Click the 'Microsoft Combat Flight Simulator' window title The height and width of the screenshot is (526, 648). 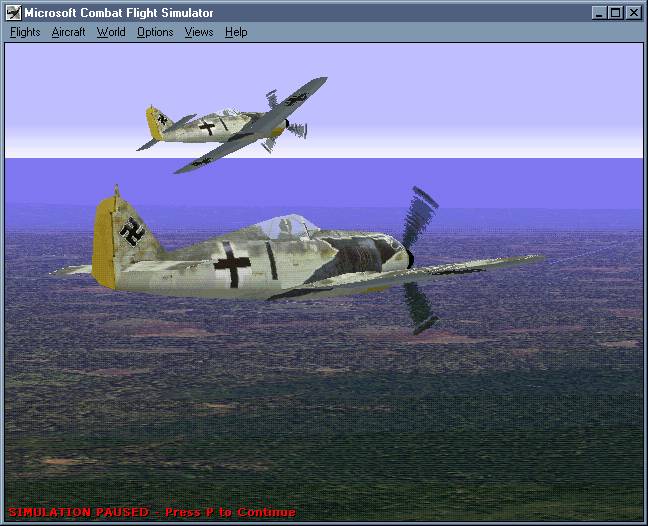pyautogui.click(x=119, y=13)
